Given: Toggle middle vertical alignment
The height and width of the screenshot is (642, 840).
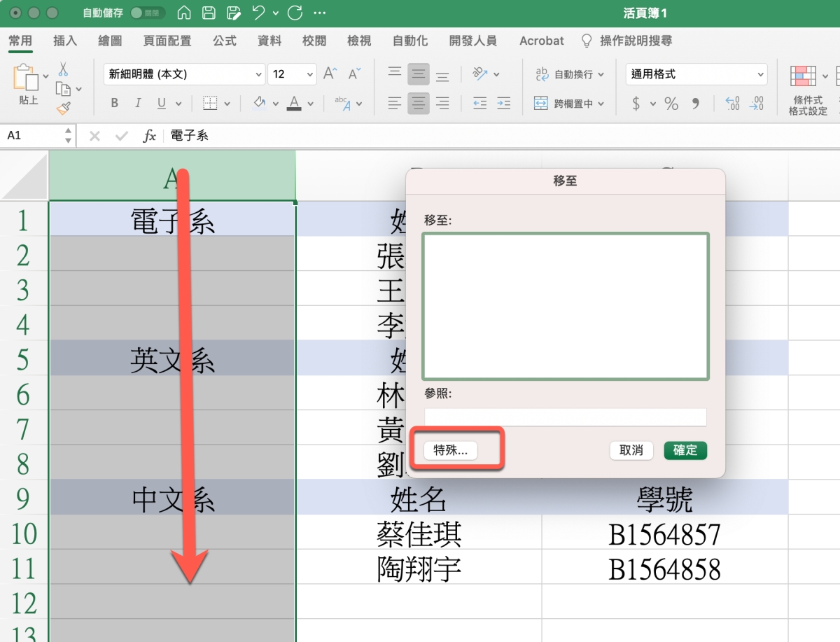Looking at the screenshot, I should pyautogui.click(x=419, y=74).
